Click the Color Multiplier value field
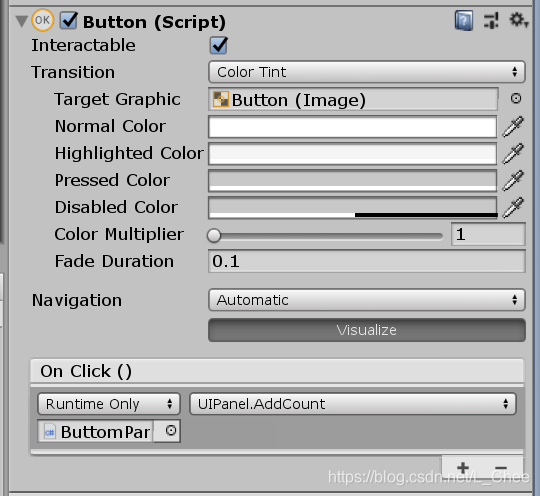Screen dimensions: 540x496 (488, 234)
